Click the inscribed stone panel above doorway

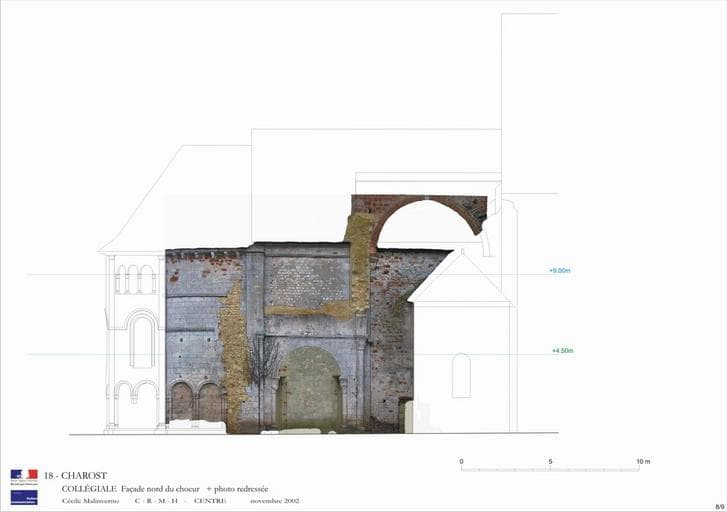click(306, 281)
